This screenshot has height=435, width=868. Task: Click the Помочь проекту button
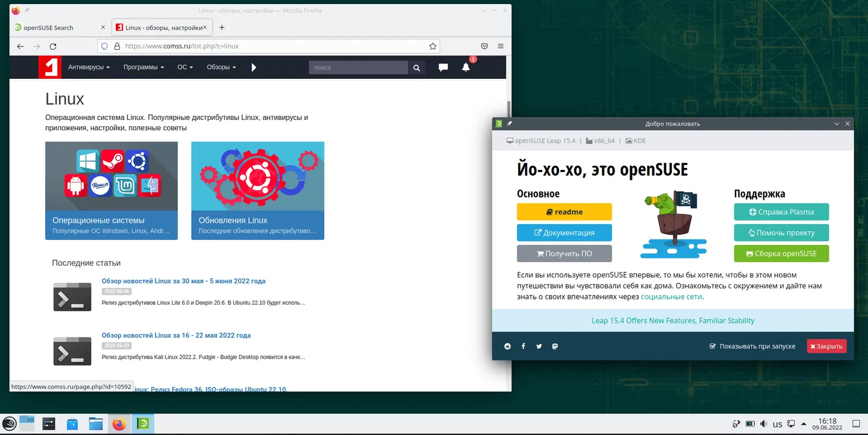781,233
